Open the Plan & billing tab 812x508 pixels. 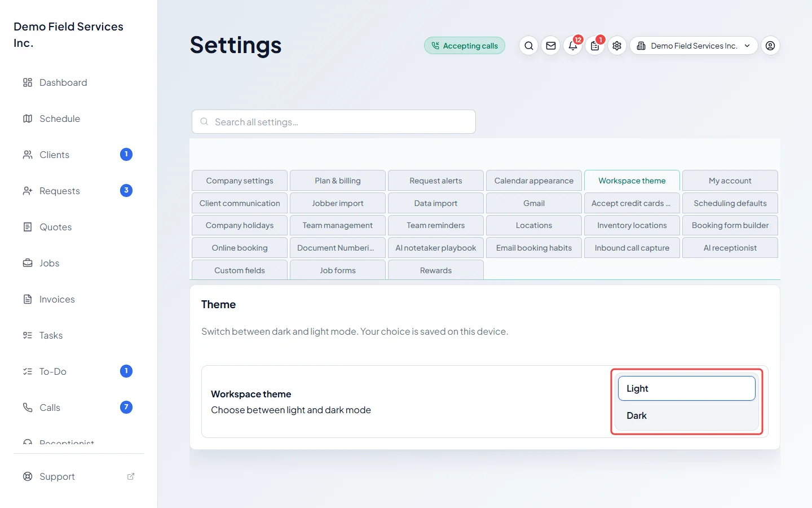coord(338,181)
